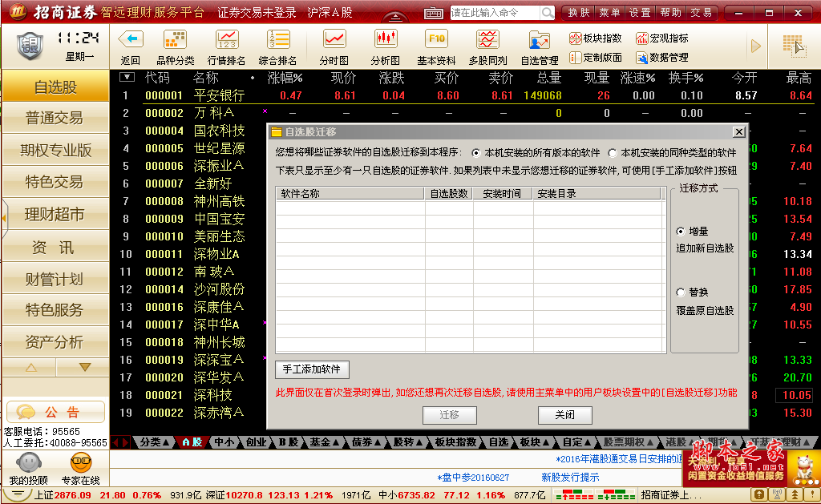
Task: Click the double up-arrow status bar icon
Action: coord(795,494)
